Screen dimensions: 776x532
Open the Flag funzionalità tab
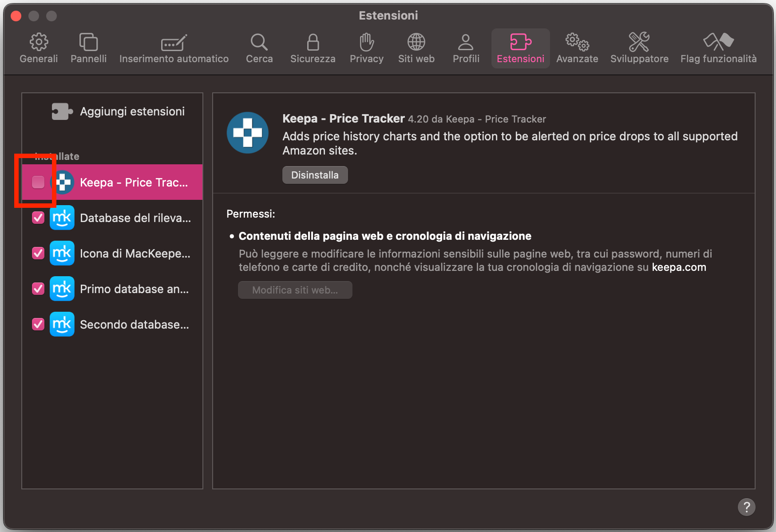pyautogui.click(x=719, y=48)
